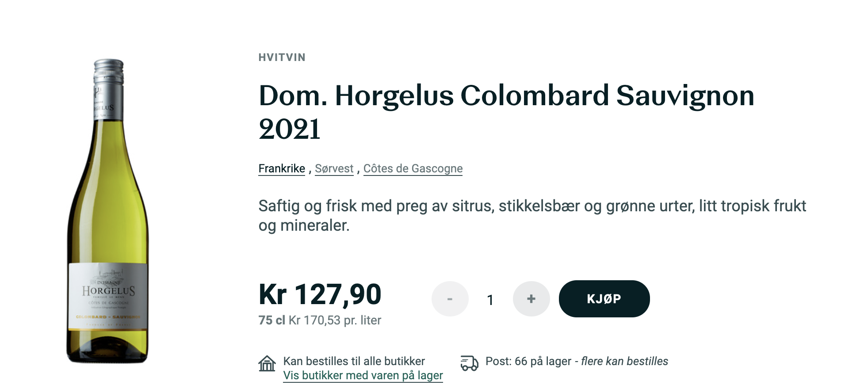This screenshot has height=385, width=868.
Task: Click the 75 cl price per liter text
Action: tap(320, 320)
